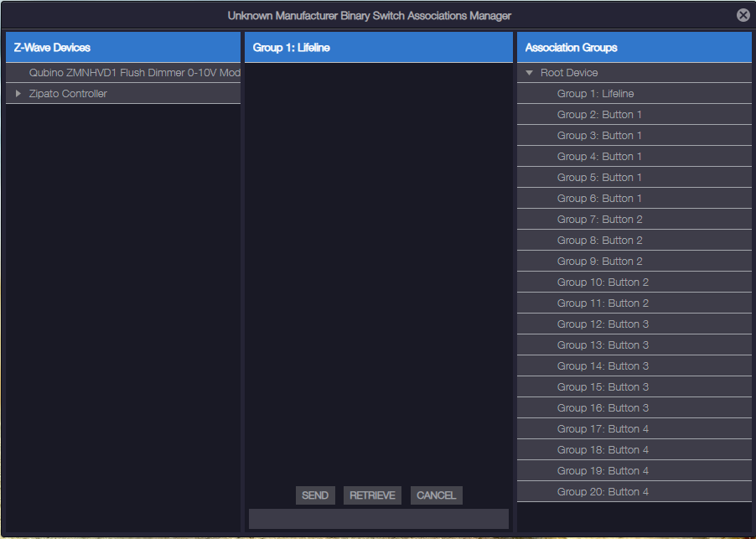Select Group 7: Button 2

click(599, 220)
